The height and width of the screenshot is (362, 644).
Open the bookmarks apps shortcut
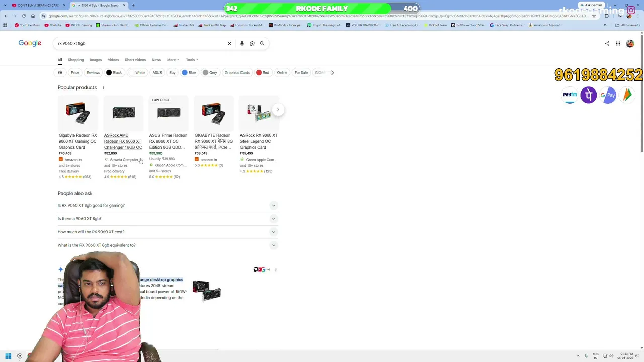(x=6, y=25)
